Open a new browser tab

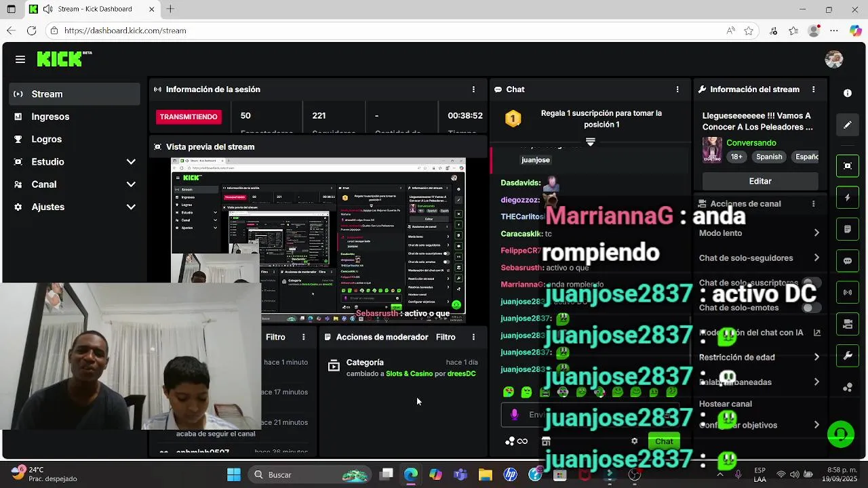[170, 9]
